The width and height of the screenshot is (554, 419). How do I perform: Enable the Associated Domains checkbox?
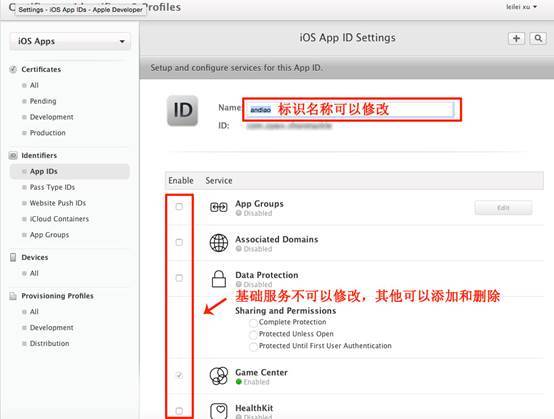click(x=179, y=242)
